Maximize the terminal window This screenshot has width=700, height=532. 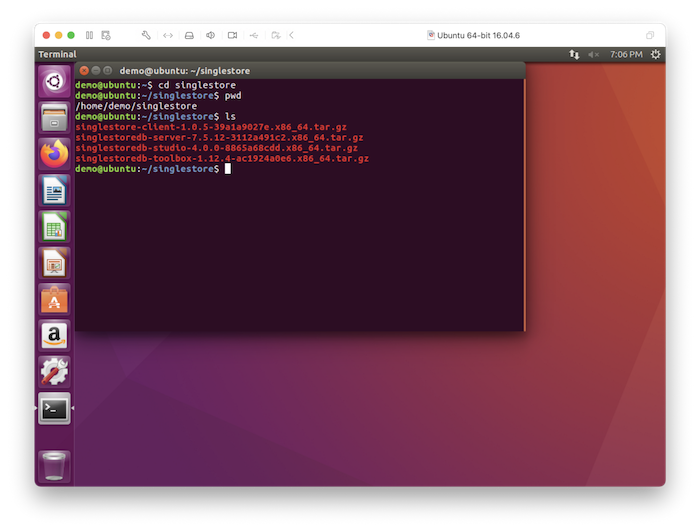coord(107,71)
